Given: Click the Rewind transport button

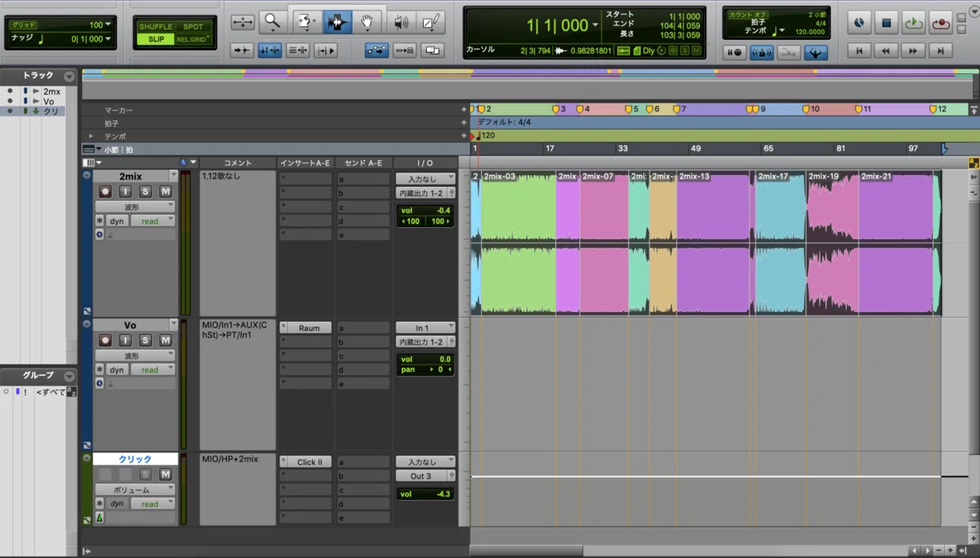Looking at the screenshot, I should 886,51.
